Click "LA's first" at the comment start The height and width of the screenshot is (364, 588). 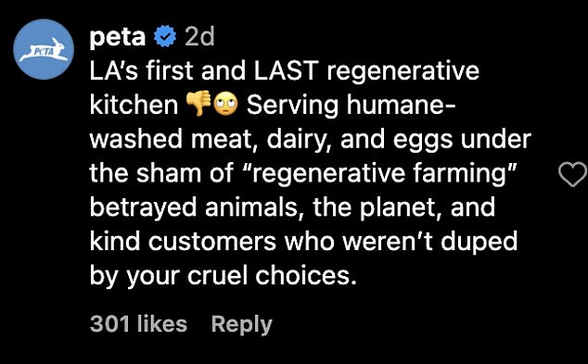click(141, 70)
